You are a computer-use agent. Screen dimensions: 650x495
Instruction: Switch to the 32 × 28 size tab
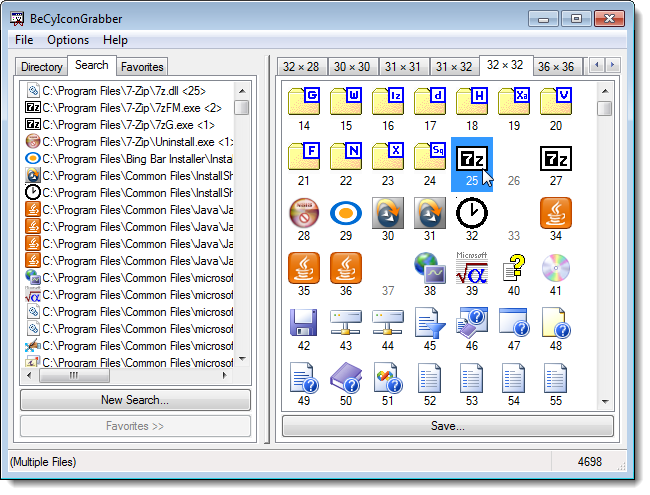tap(301, 67)
